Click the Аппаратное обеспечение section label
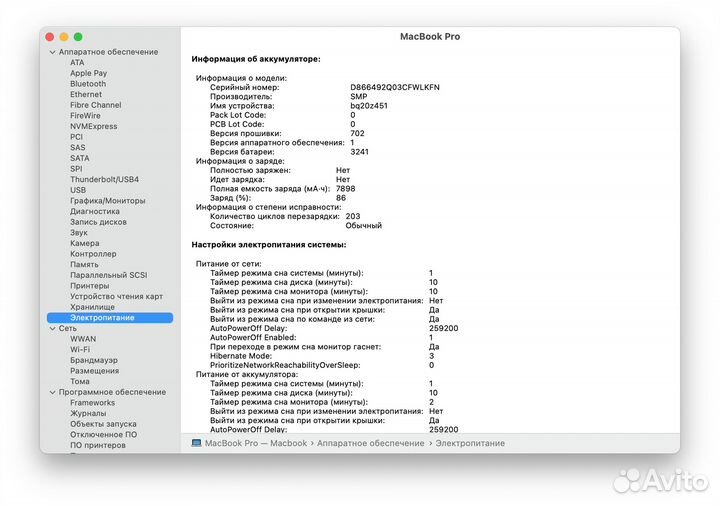Image resolution: width=720 pixels, height=506 pixels. 108,52
